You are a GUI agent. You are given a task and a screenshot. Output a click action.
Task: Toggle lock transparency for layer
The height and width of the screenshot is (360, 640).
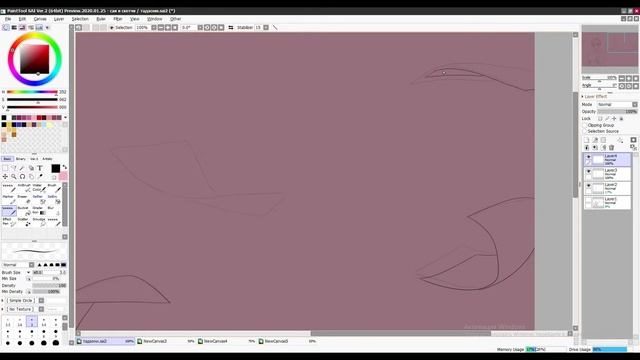(600, 118)
